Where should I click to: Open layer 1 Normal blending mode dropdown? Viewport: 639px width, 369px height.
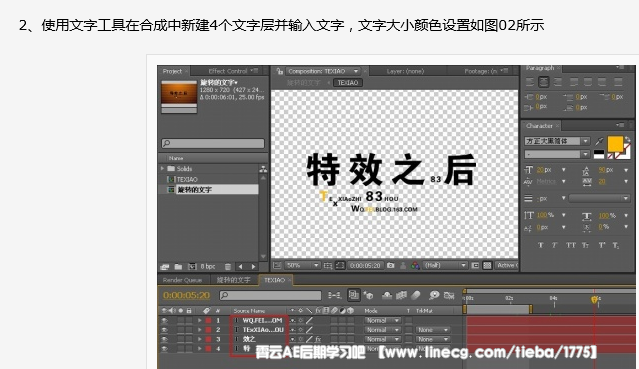pyautogui.click(x=383, y=320)
